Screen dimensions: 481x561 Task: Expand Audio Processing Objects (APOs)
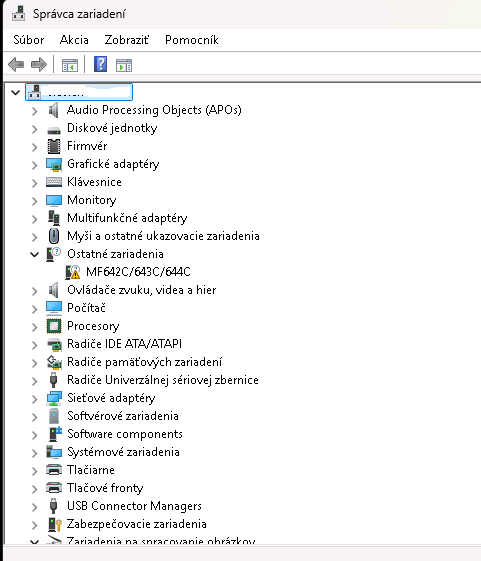pos(34,111)
